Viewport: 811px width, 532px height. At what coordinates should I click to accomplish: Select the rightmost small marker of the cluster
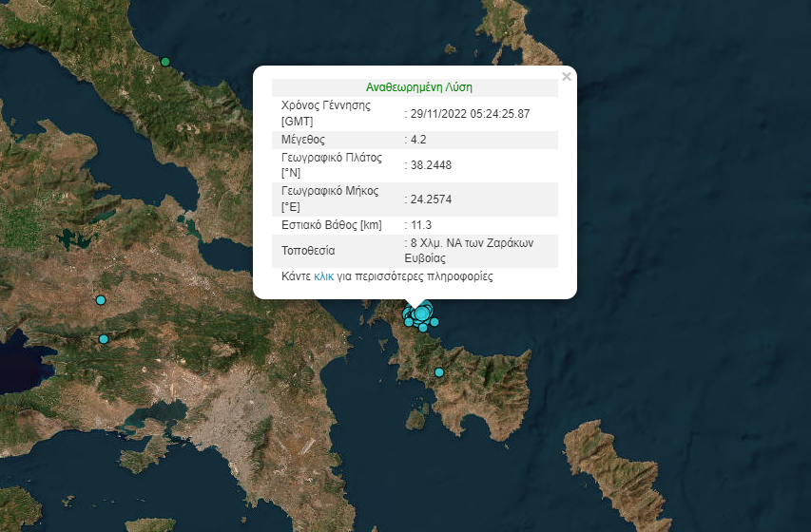pos(434,322)
